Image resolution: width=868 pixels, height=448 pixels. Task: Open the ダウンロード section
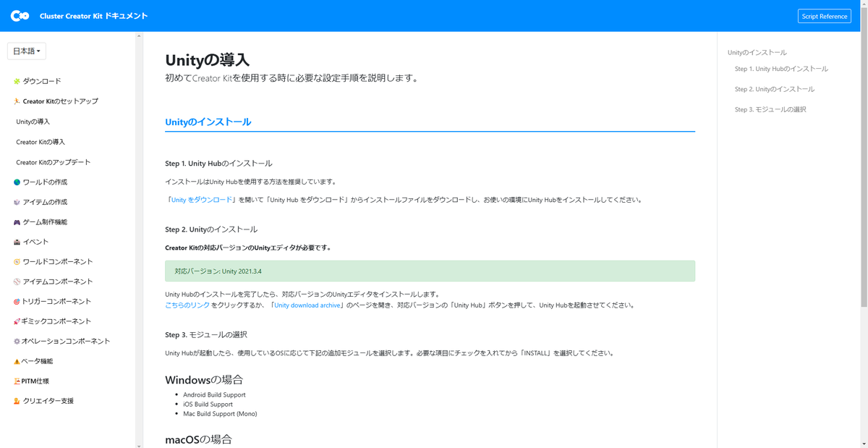pyautogui.click(x=42, y=81)
